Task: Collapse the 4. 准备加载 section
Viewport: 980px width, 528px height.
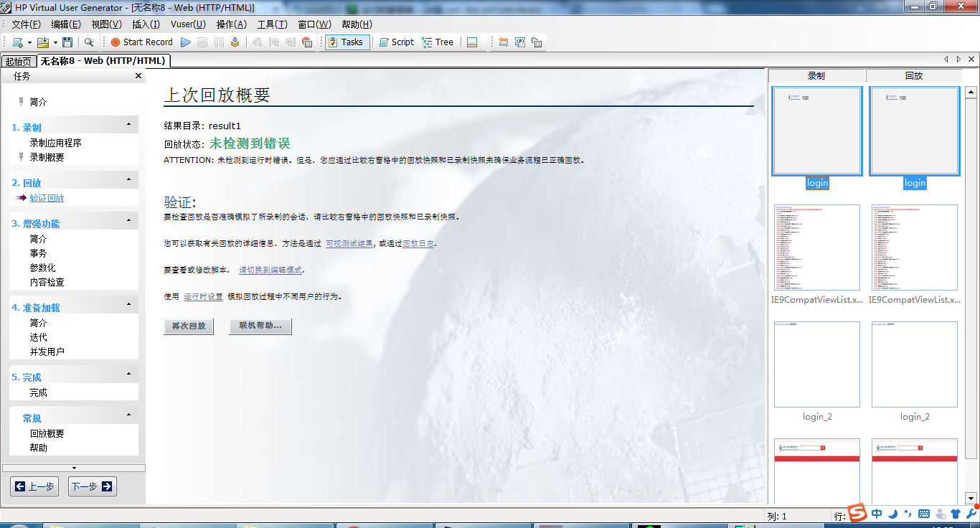Action: click(128, 304)
